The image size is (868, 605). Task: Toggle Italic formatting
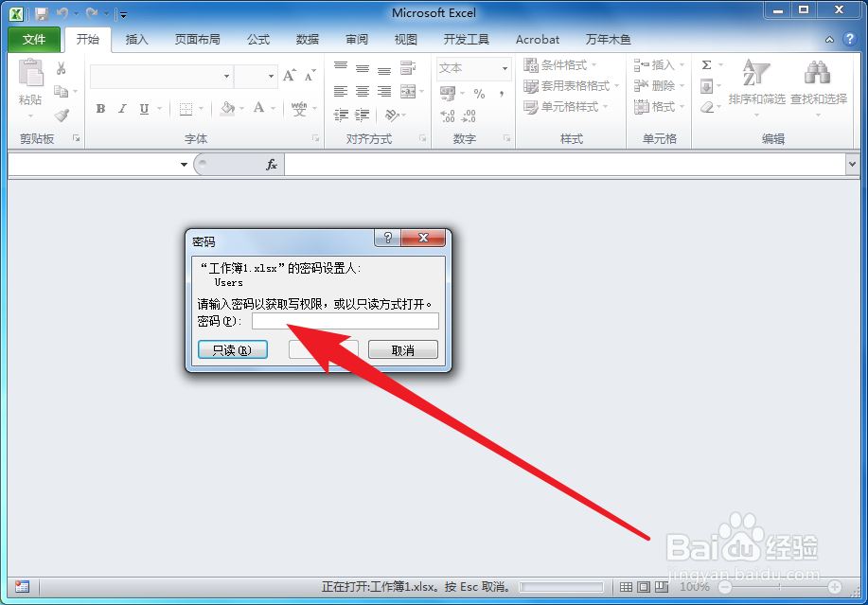(x=120, y=108)
